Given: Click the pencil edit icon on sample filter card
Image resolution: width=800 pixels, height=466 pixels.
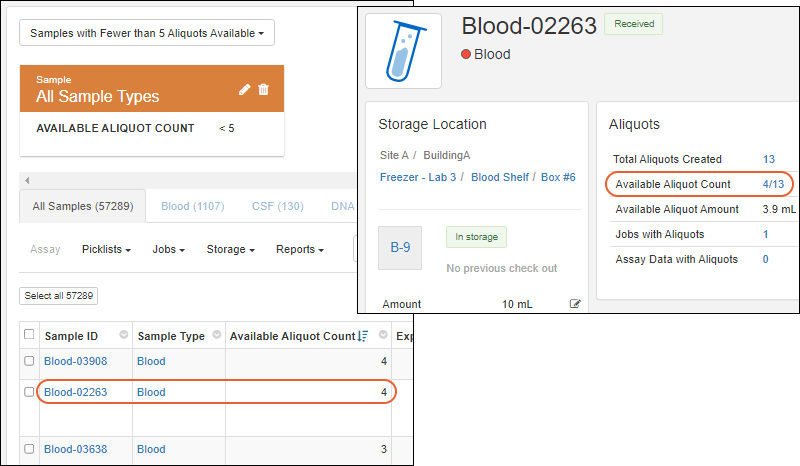Looking at the screenshot, I should click(x=245, y=90).
